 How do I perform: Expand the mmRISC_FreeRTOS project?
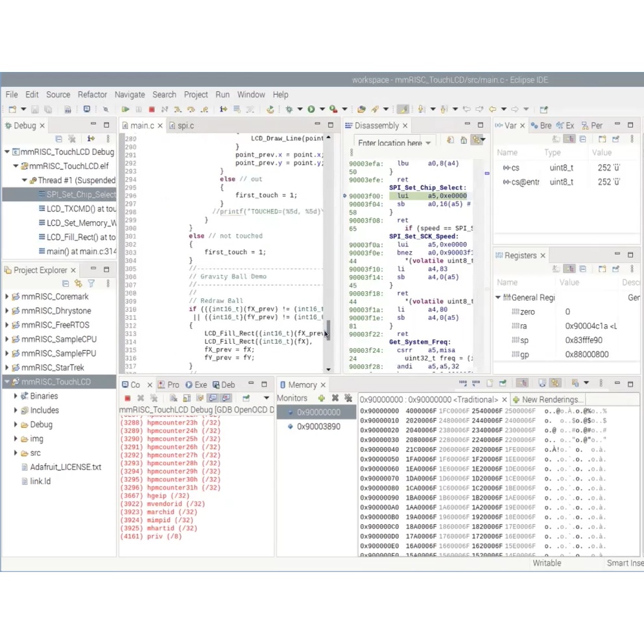click(7, 325)
